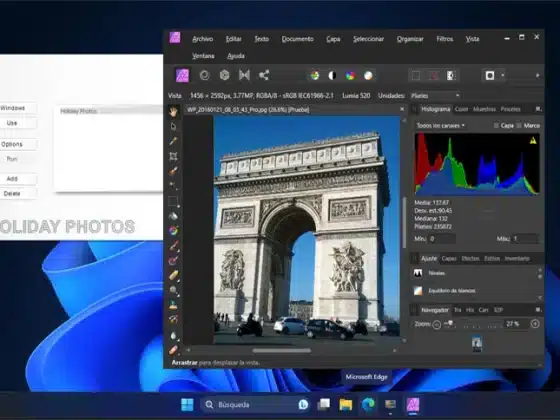The height and width of the screenshot is (420, 560).
Task: Select the Dodge Brush tool
Action: click(173, 290)
